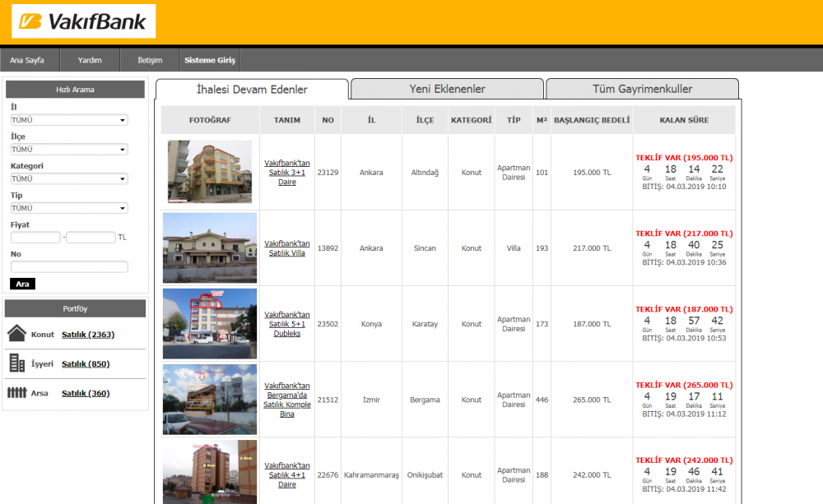This screenshot has width=823, height=504.
Task: Open the Yardım menu item
Action: click(x=90, y=60)
